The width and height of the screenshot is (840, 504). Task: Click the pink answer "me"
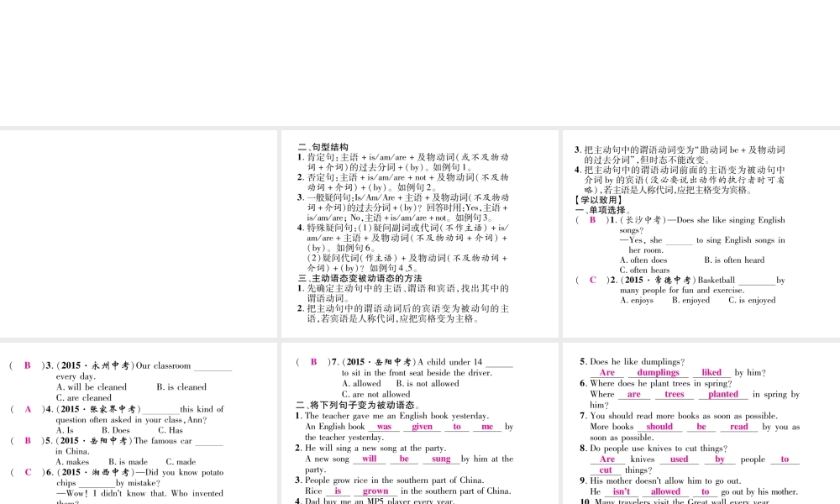487,427
